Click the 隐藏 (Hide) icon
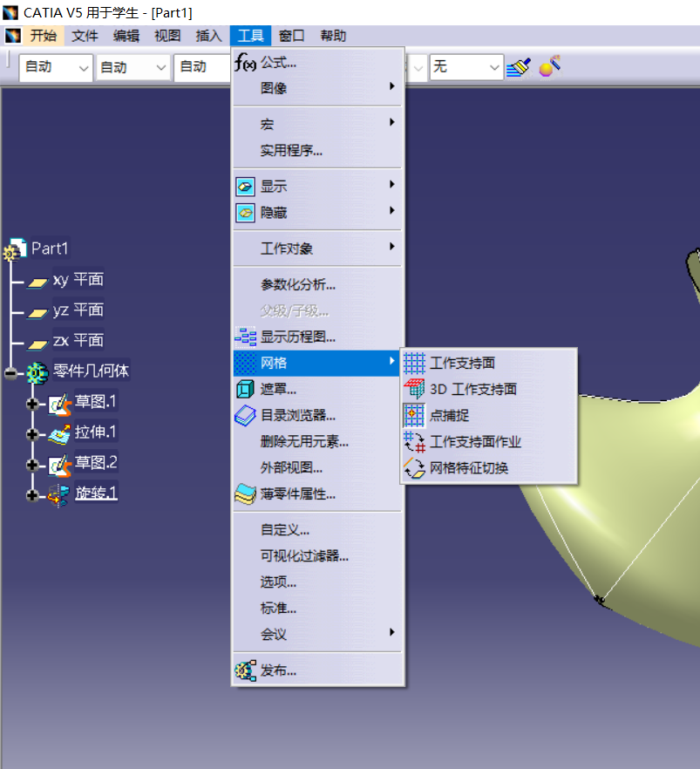 [245, 213]
